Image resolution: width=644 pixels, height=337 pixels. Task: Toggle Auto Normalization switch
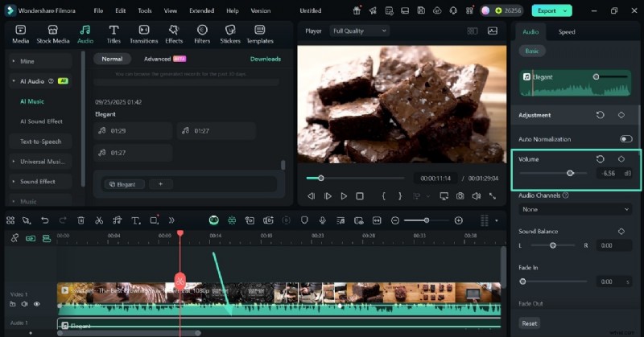click(626, 138)
